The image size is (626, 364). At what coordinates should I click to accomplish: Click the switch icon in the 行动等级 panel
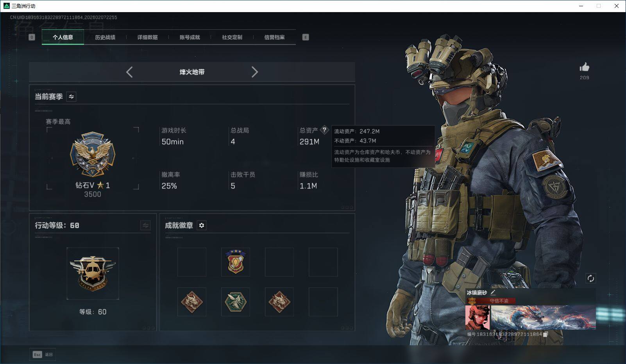(145, 225)
